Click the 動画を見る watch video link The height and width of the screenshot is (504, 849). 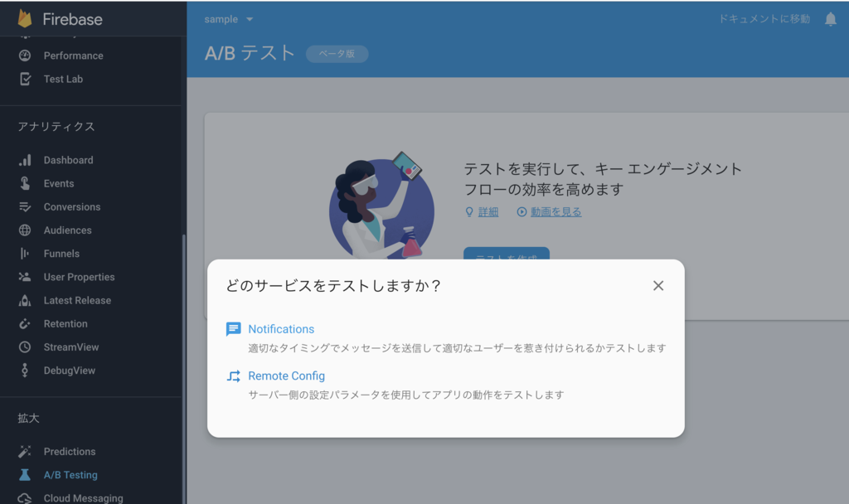[x=556, y=211]
